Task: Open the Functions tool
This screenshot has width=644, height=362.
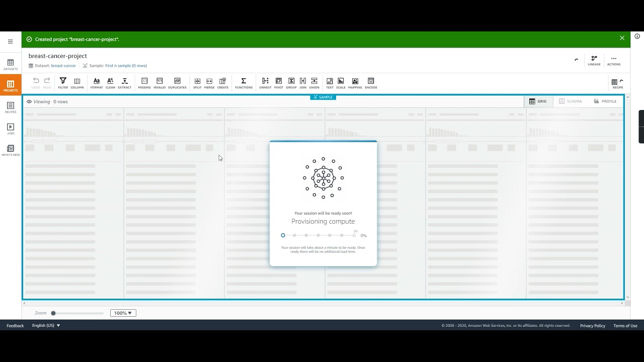Action: click(244, 83)
